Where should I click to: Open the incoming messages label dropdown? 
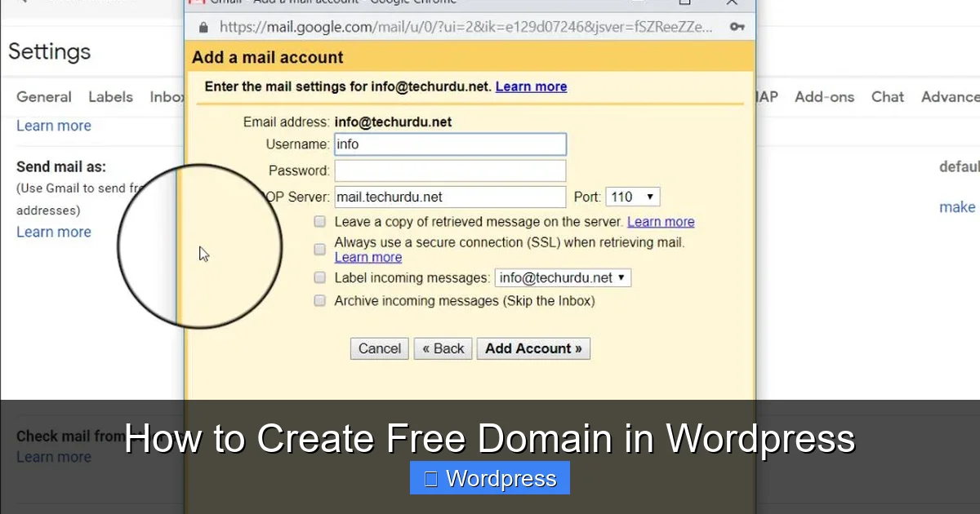[562, 277]
